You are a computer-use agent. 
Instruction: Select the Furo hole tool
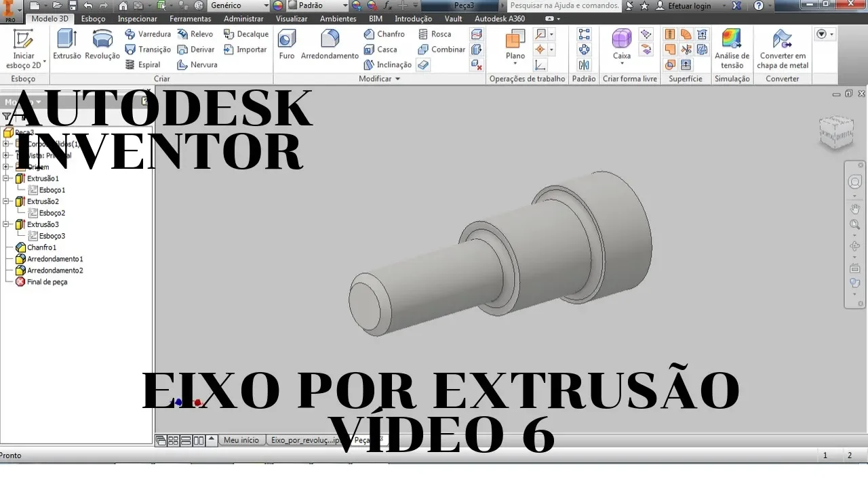287,45
